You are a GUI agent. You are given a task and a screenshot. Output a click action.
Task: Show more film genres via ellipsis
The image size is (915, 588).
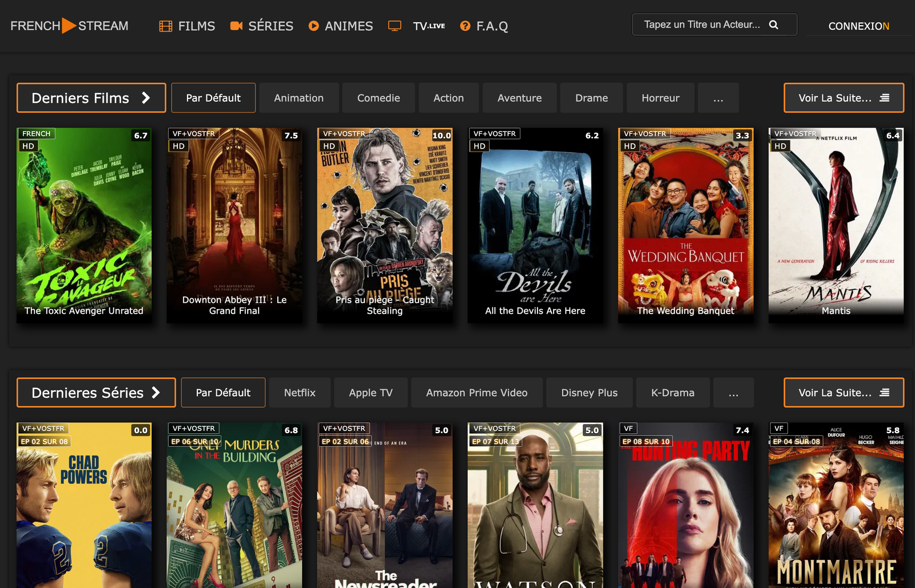click(718, 98)
